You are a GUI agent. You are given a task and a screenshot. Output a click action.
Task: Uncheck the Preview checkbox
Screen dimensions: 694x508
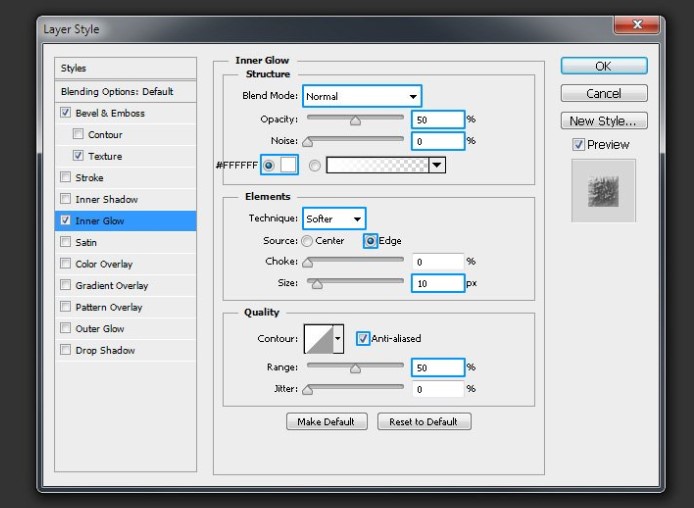pos(579,144)
